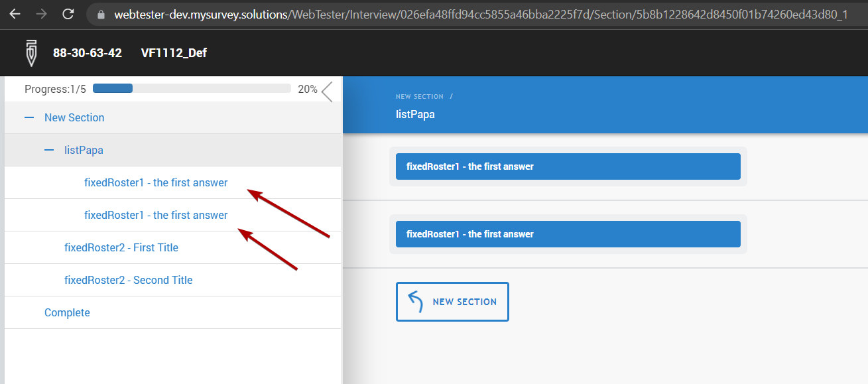Collapse the New Section tree node

[28, 117]
